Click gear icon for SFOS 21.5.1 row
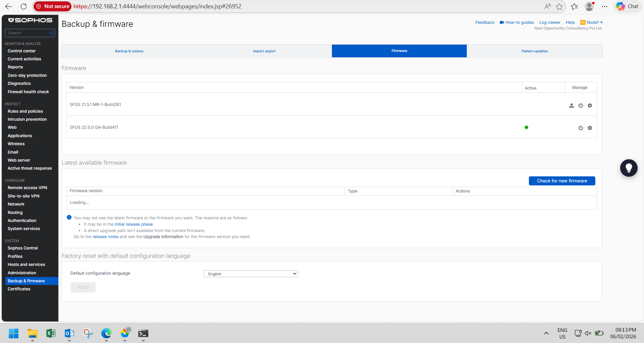The width and height of the screenshot is (644, 343). pyautogui.click(x=590, y=106)
